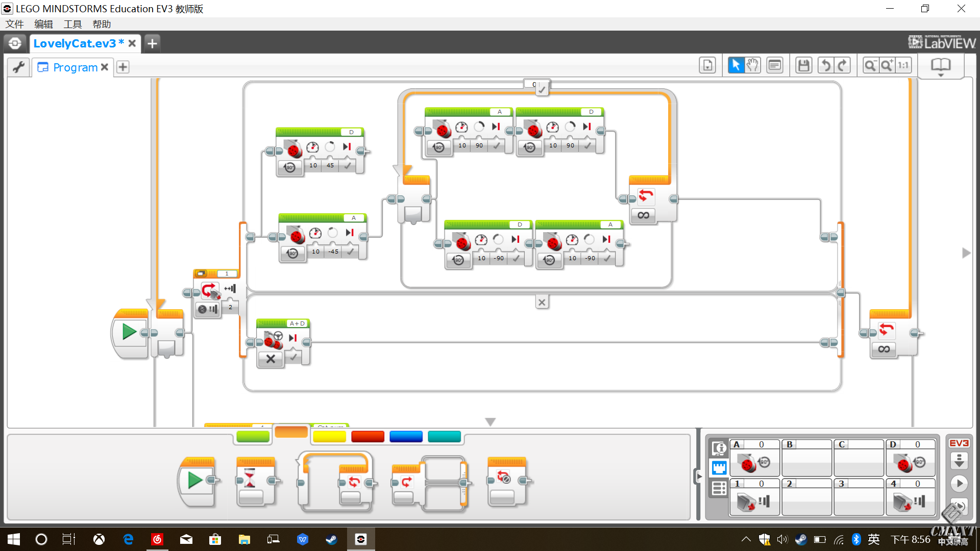Redo the last action
The width and height of the screenshot is (980, 551).
click(x=843, y=65)
